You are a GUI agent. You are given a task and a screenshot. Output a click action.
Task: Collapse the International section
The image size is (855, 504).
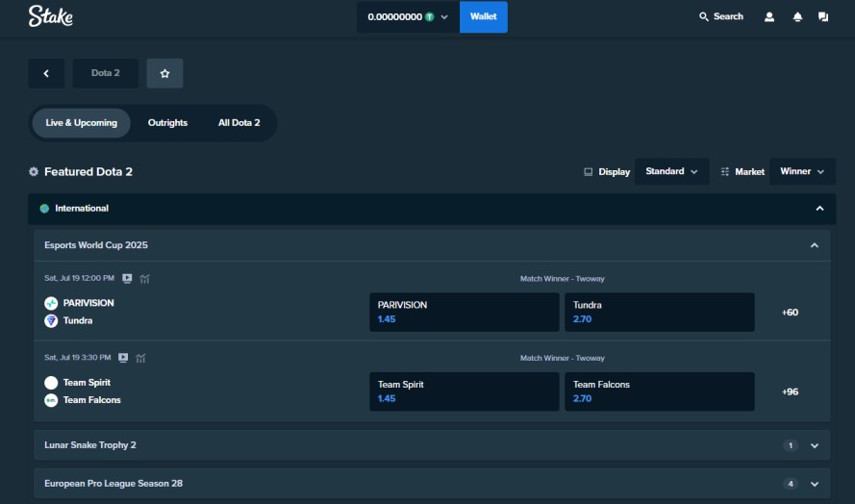pos(819,209)
